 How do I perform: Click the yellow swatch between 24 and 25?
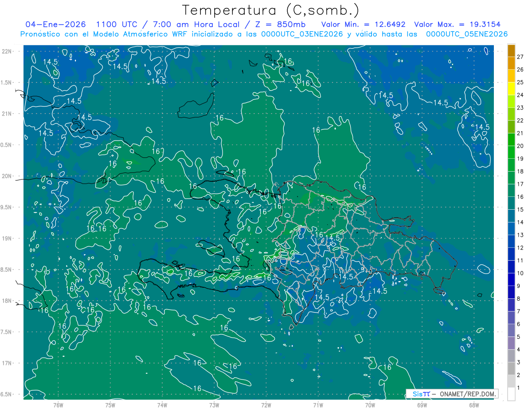(x=511, y=89)
